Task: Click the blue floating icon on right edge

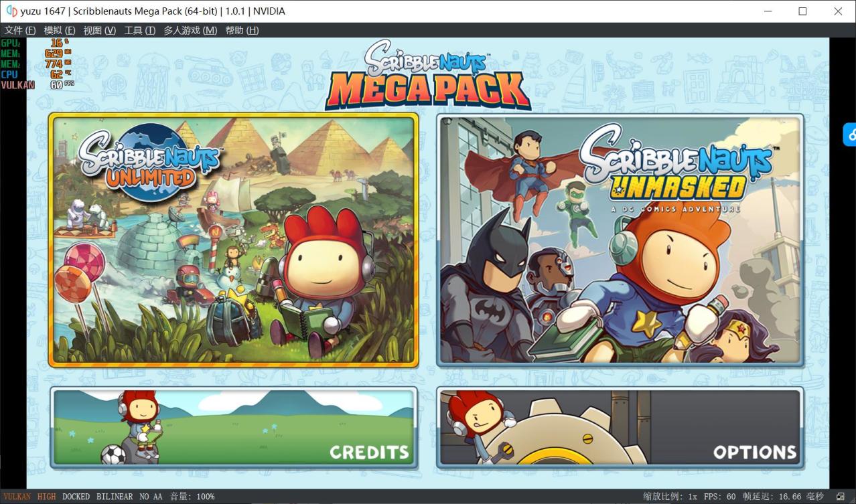Action: click(x=849, y=135)
